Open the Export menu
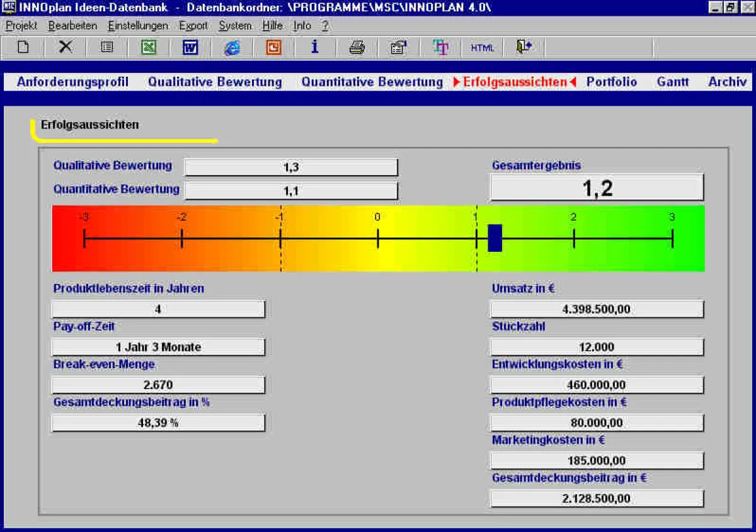Screen dimensions: 756x532 pos(193,26)
